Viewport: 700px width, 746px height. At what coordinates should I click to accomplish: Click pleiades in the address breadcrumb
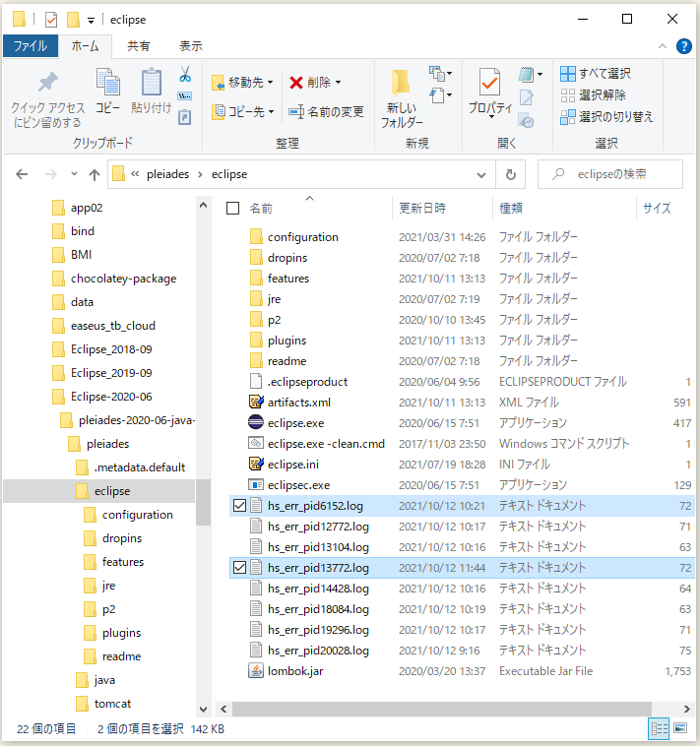(167, 174)
